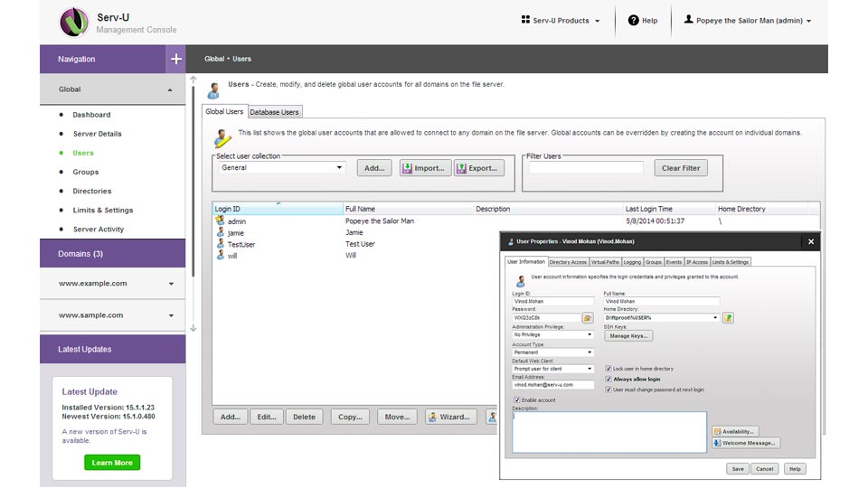Viewport: 868px width, 488px height.
Task: Click the generate password icon button
Action: pos(588,318)
